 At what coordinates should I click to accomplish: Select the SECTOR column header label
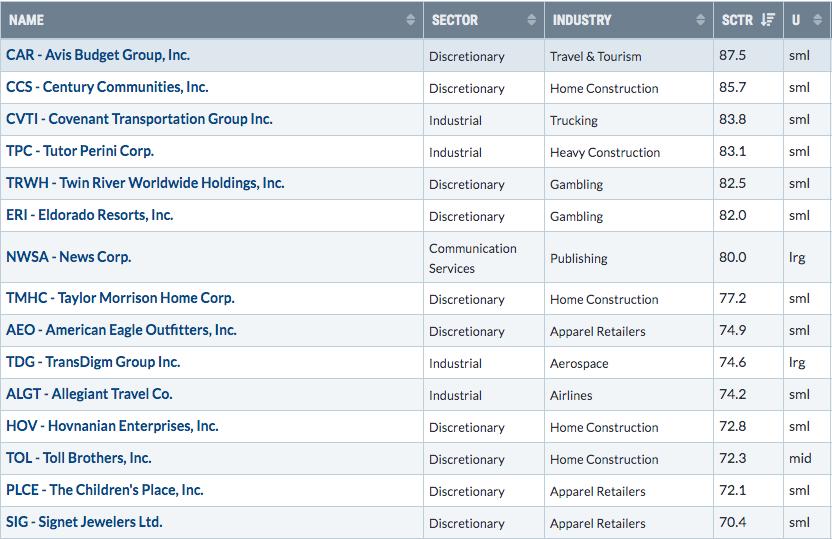click(455, 20)
